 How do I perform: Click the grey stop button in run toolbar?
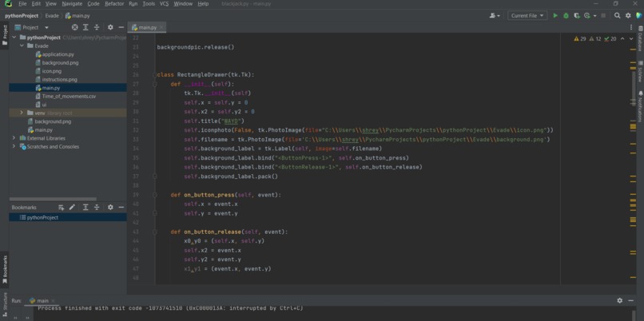pyautogui.click(x=603, y=16)
